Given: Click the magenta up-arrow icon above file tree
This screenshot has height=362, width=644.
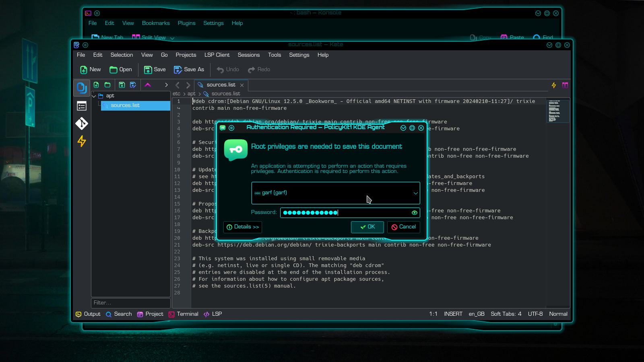Looking at the screenshot, I should [148, 85].
